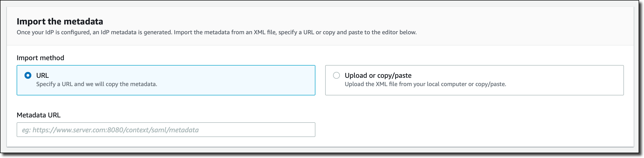Click 'Upload the XML file from your local computer' description
The height and width of the screenshot is (158, 644).
[425, 84]
